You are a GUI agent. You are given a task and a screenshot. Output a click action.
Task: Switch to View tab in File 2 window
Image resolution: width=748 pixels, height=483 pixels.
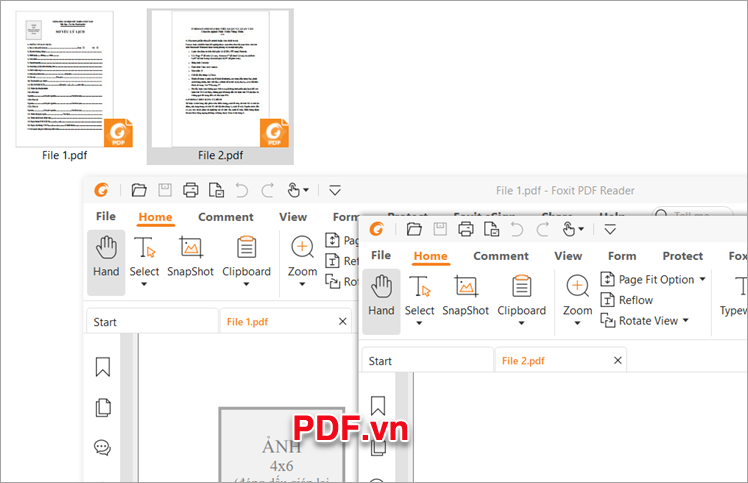pyautogui.click(x=568, y=256)
